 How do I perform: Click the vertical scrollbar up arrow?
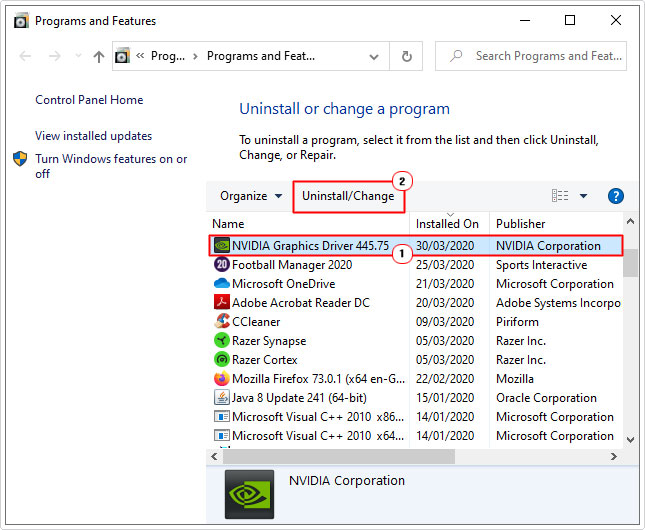[630, 222]
